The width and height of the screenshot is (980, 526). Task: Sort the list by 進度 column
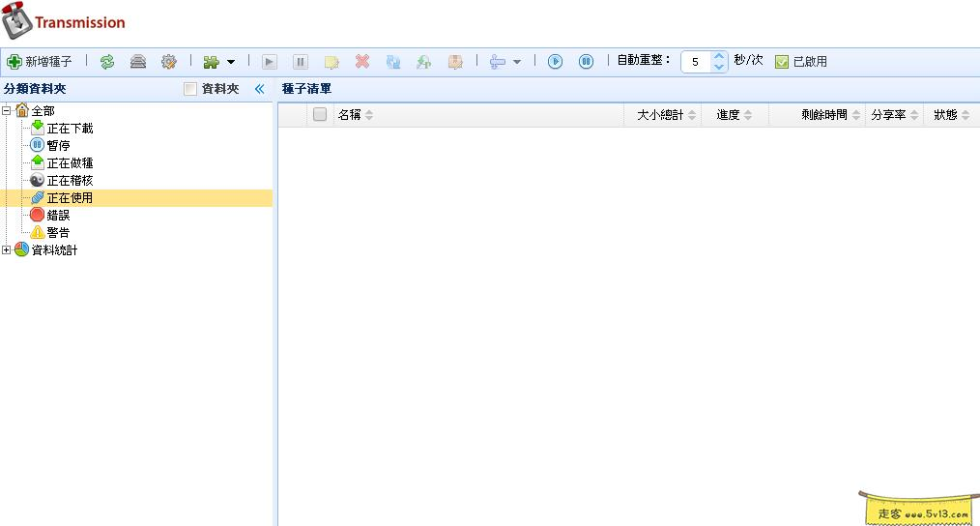[x=734, y=115]
